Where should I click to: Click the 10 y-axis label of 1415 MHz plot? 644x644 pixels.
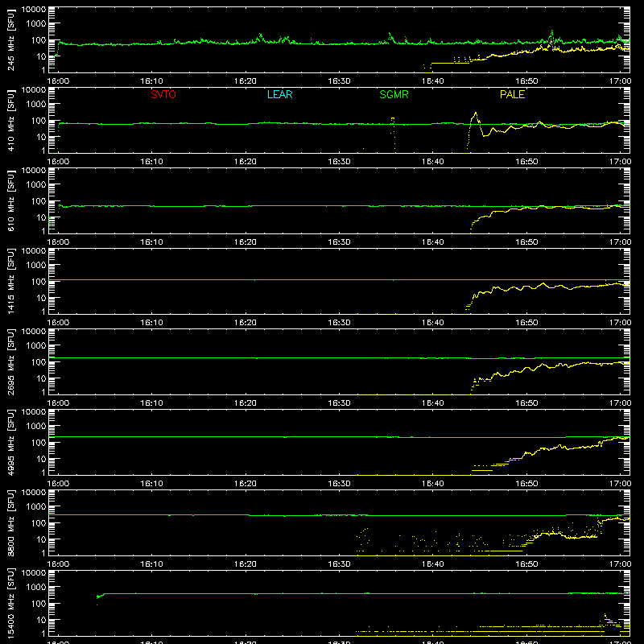click(41, 298)
